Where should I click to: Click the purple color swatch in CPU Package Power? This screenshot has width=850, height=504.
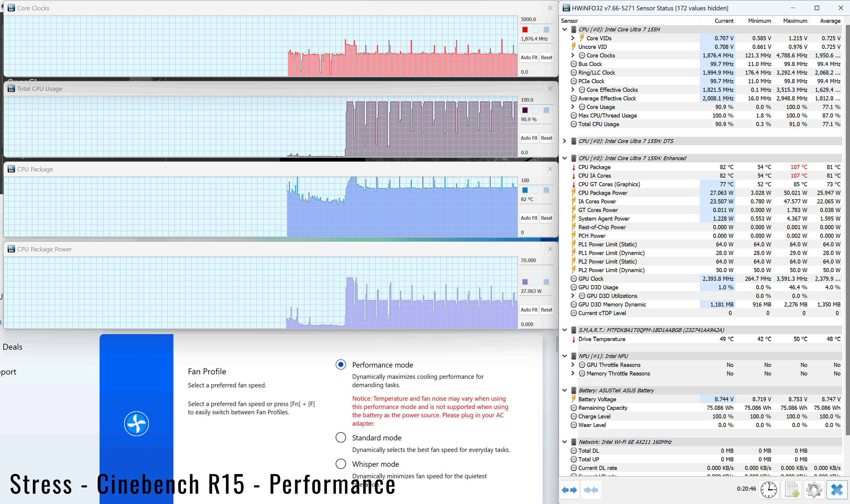pyautogui.click(x=525, y=282)
